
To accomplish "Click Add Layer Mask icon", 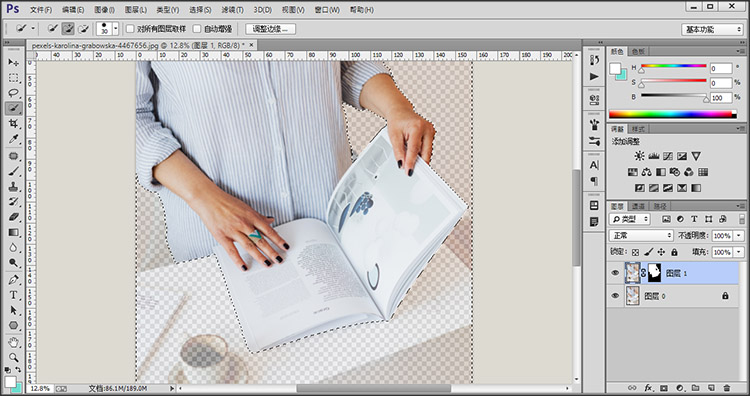I will [x=664, y=387].
